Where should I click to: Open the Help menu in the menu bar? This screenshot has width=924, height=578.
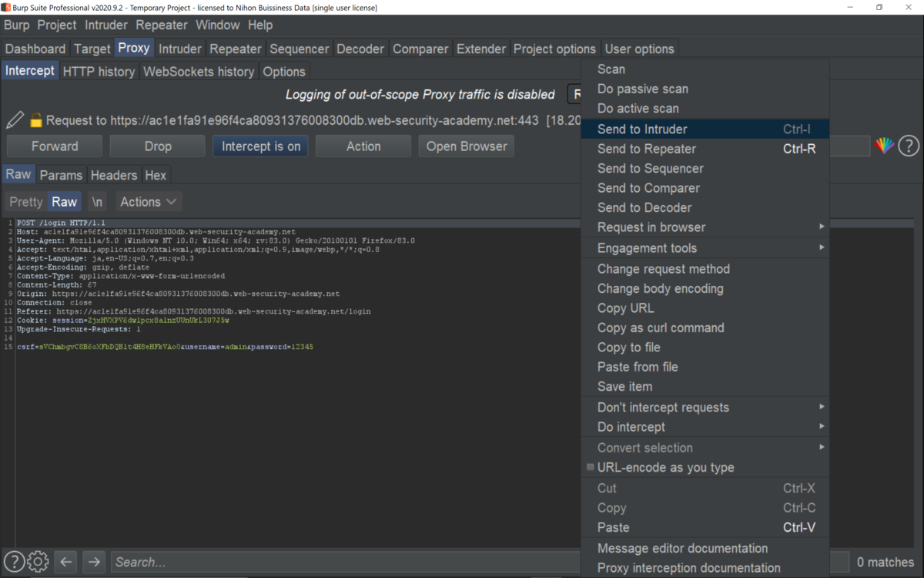pyautogui.click(x=260, y=25)
